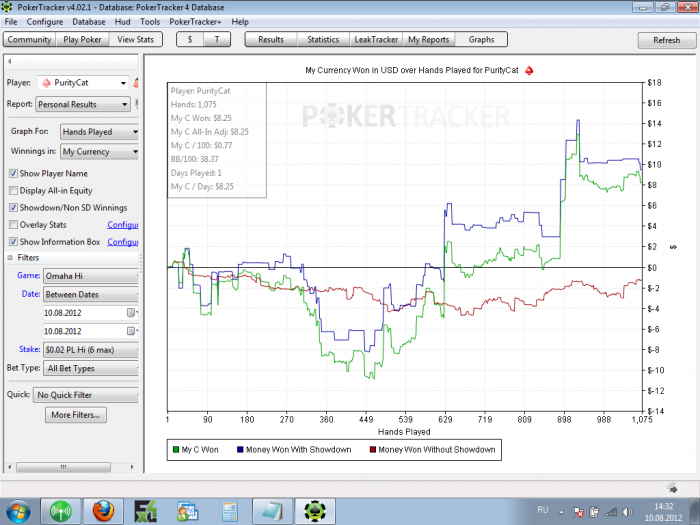The width and height of the screenshot is (700, 525).
Task: Enable Overlay Stats checkbox
Action: (13, 225)
